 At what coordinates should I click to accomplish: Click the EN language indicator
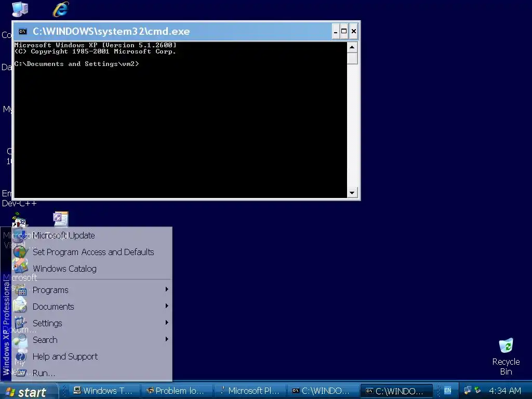(x=447, y=391)
